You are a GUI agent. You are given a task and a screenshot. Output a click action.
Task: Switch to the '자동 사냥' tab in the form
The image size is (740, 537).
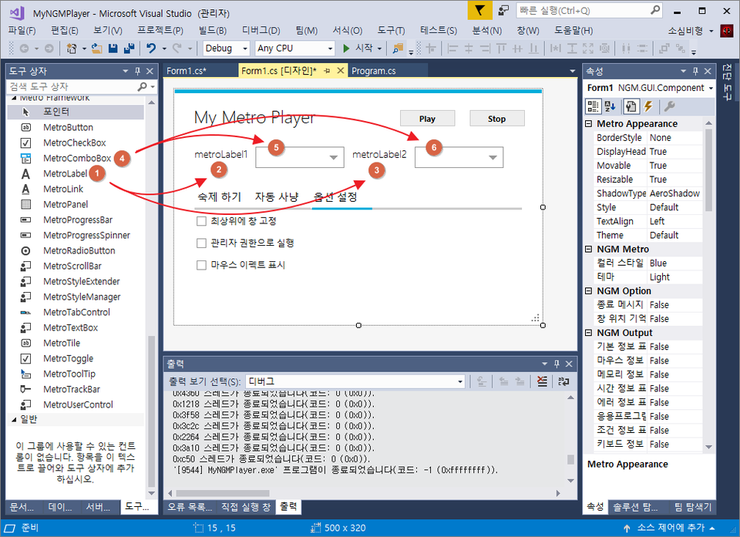click(x=277, y=197)
